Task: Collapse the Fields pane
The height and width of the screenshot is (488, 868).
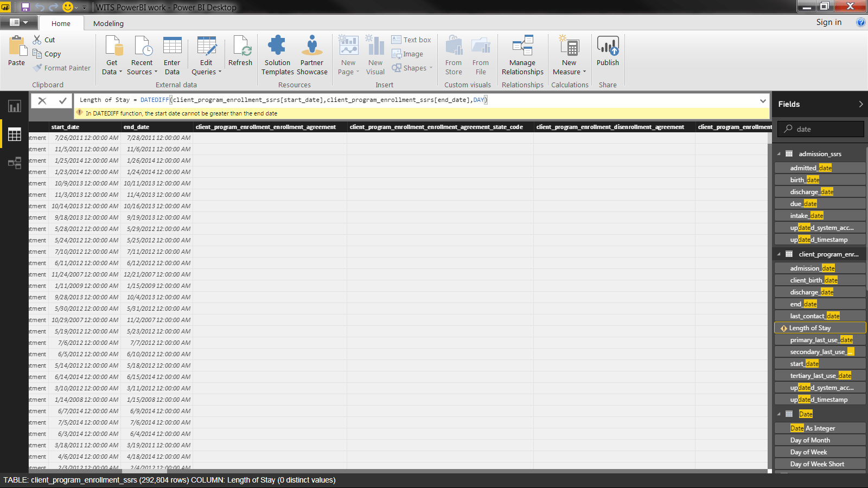Action: click(x=860, y=104)
